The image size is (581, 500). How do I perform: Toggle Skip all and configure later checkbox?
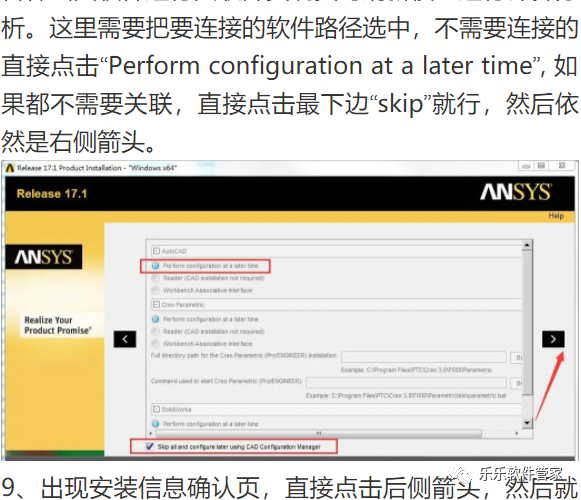150,446
